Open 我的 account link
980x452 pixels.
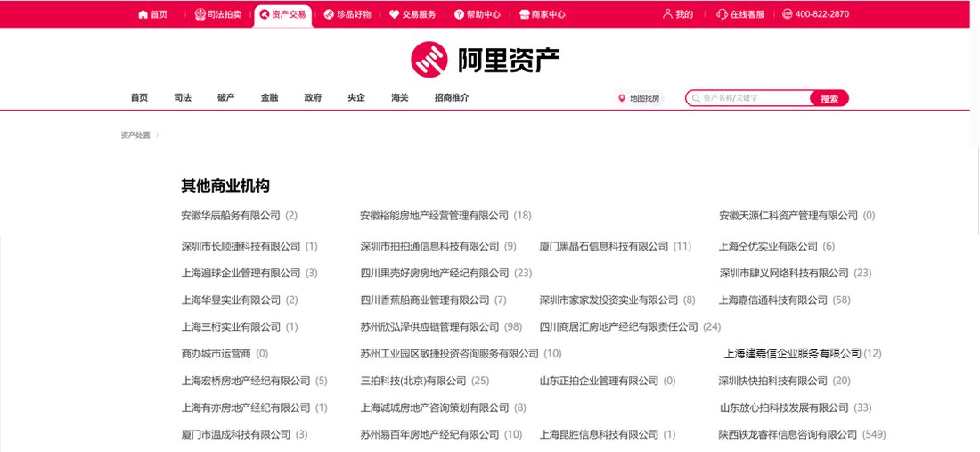pos(678,14)
